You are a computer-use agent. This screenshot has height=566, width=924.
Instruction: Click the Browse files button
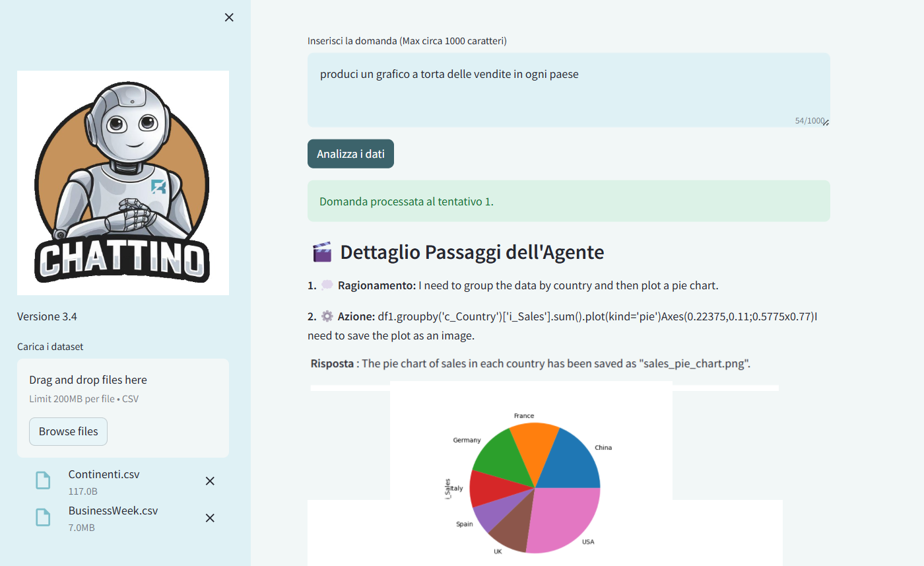68,431
